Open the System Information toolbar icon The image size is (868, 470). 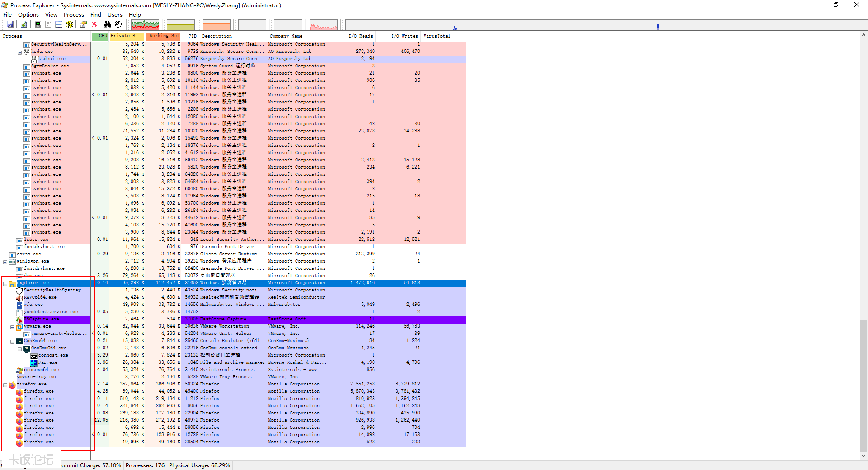coord(38,24)
